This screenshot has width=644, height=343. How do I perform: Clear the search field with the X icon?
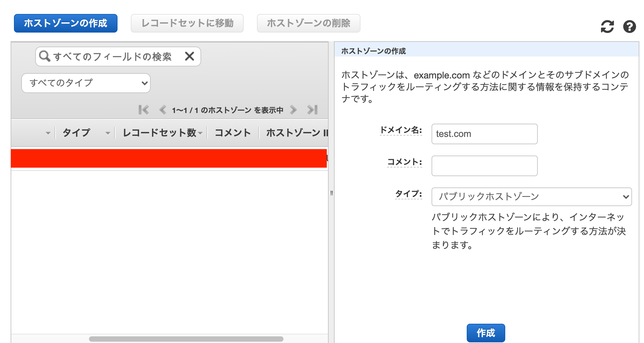pos(190,56)
